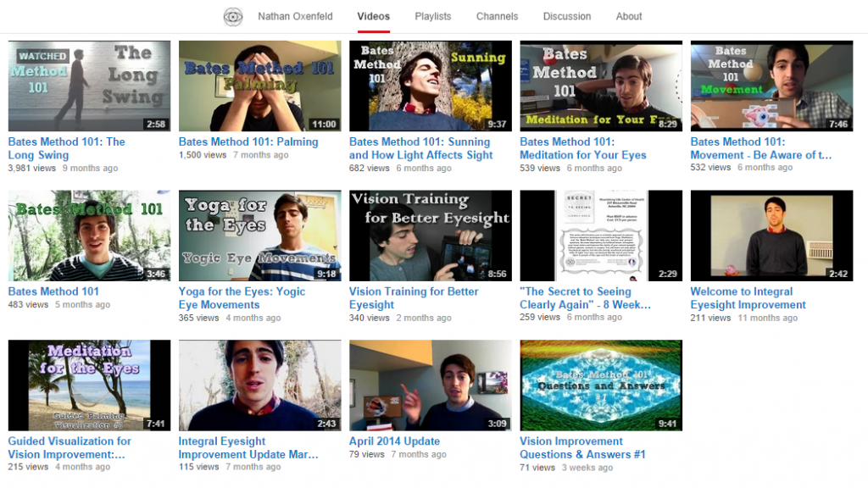Image resolution: width=868 pixels, height=488 pixels.
Task: Play the Palming video thumbnail
Action: 259,86
